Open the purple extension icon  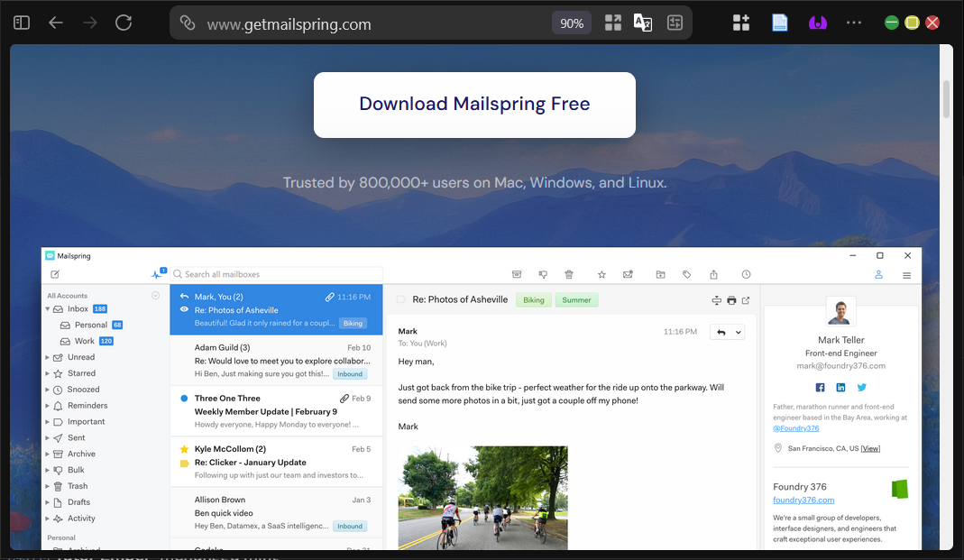click(x=818, y=23)
